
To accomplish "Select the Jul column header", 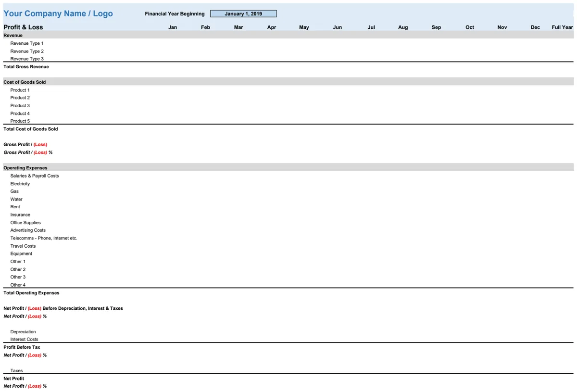I will coord(371,27).
